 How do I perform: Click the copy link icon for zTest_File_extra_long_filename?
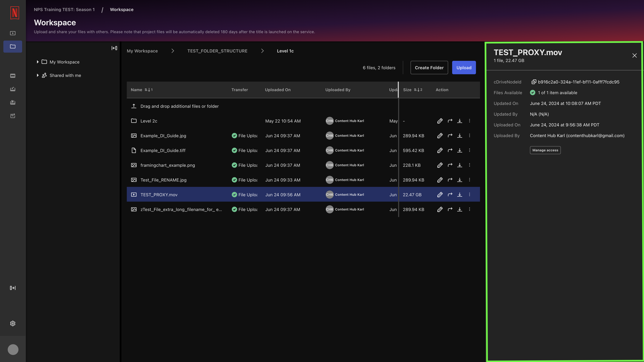(450, 209)
